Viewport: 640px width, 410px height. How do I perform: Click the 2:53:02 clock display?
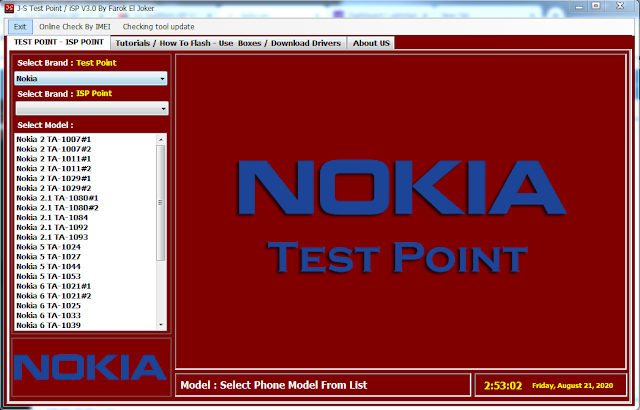[x=503, y=386]
